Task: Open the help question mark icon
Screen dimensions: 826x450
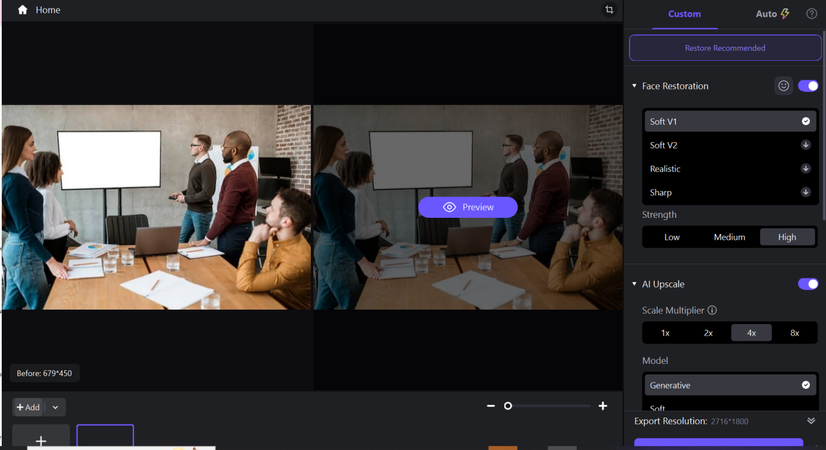Action: click(x=812, y=14)
